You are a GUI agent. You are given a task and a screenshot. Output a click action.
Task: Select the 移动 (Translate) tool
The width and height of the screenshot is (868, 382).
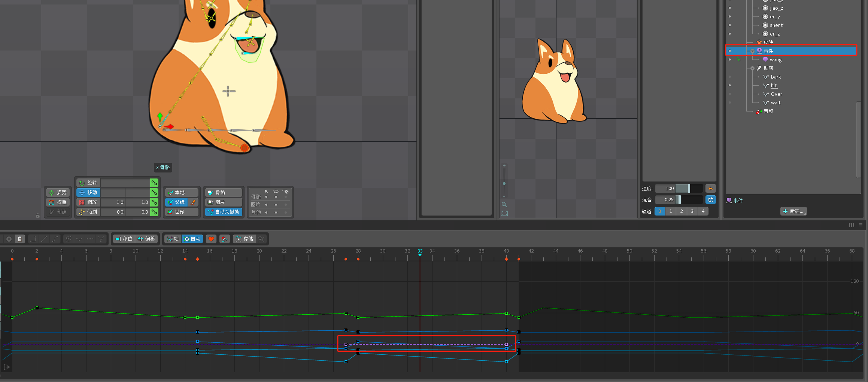[x=88, y=192]
